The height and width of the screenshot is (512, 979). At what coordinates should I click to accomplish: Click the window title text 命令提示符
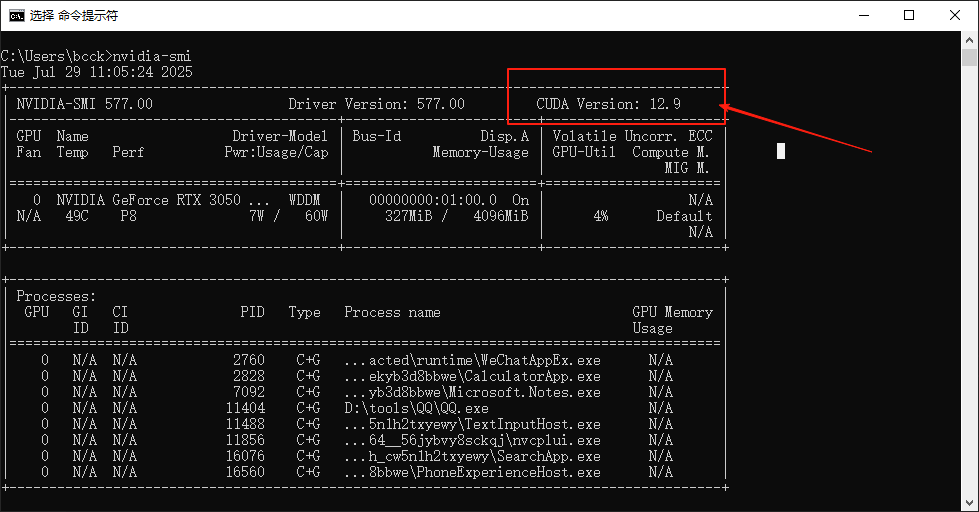coord(88,15)
